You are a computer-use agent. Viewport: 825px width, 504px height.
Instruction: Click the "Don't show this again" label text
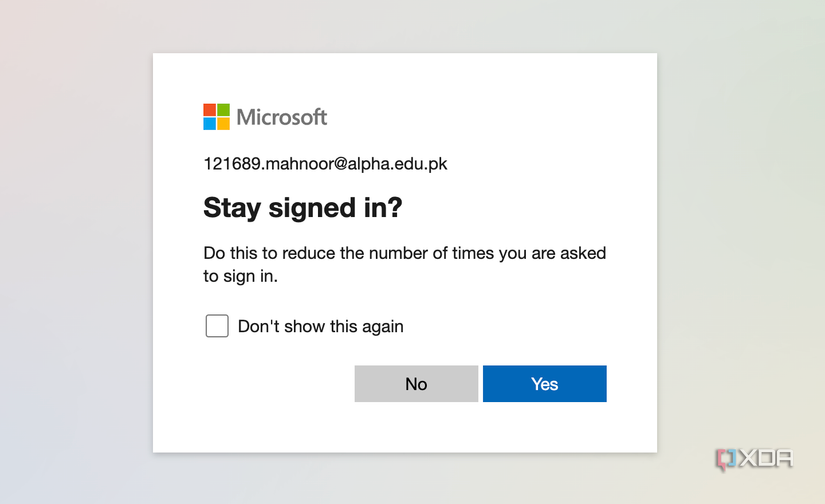pyautogui.click(x=320, y=326)
